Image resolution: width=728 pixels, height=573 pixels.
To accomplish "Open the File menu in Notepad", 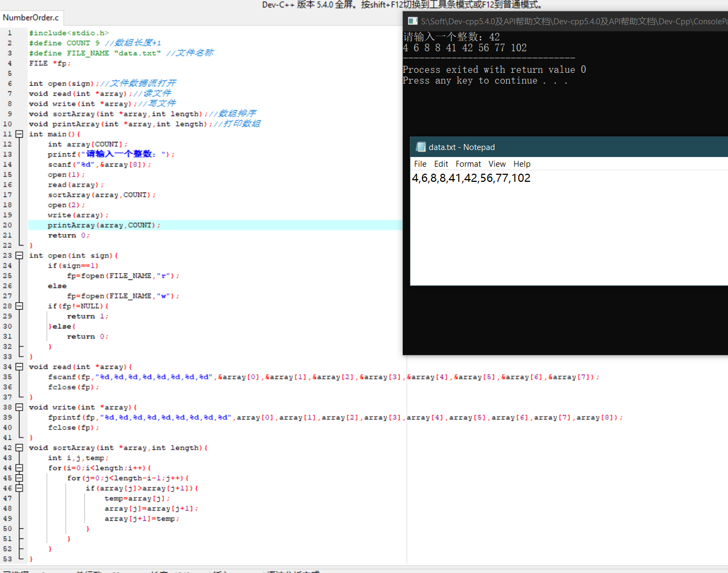I will 420,164.
